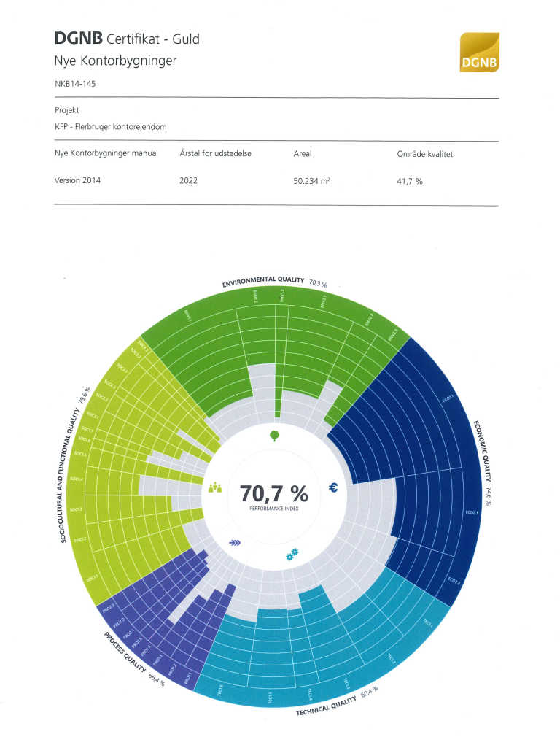This screenshot has width=560, height=737.
Task: Click the turquoise gears technical icon
Action: pyautogui.click(x=292, y=555)
